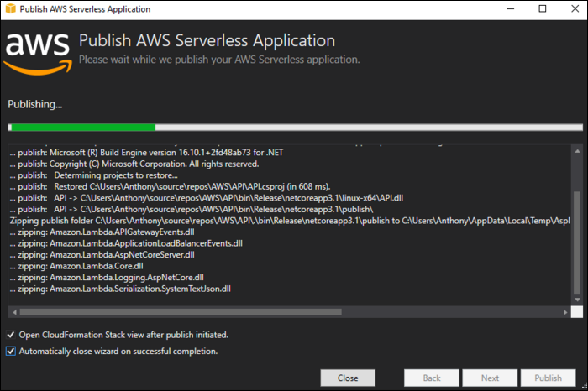Click the AWS logo in header

pyautogui.click(x=38, y=54)
